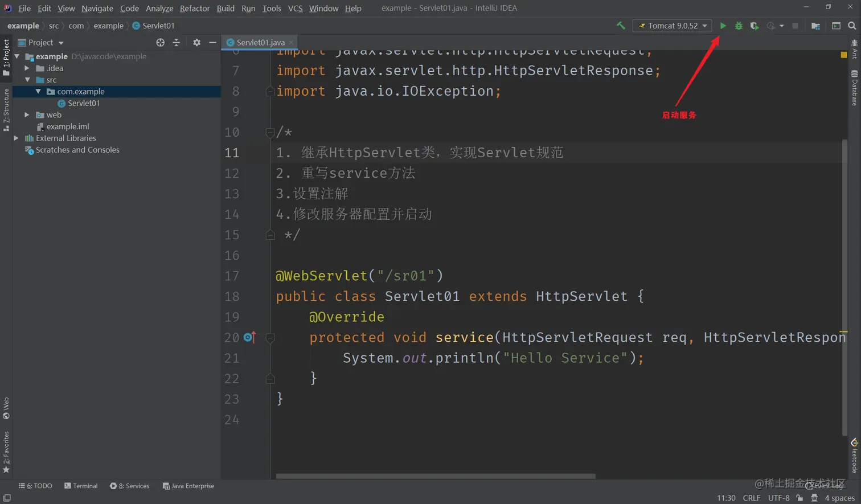This screenshot has height=504, width=861.
Task: Click the Run Anything window icon
Action: pos(836,26)
